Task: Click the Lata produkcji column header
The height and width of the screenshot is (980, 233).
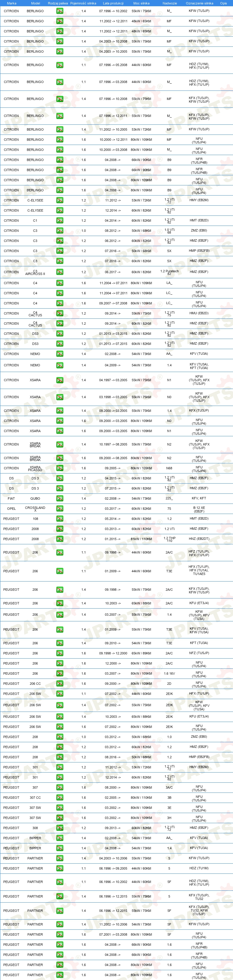Action: point(113,3)
